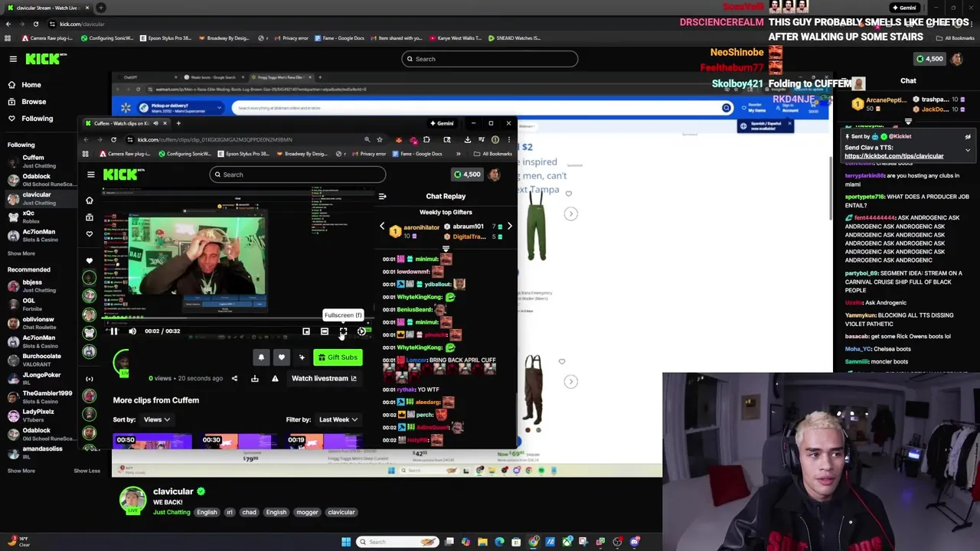Click the chad stream tag
Image resolution: width=980 pixels, height=551 pixels.
(x=249, y=512)
